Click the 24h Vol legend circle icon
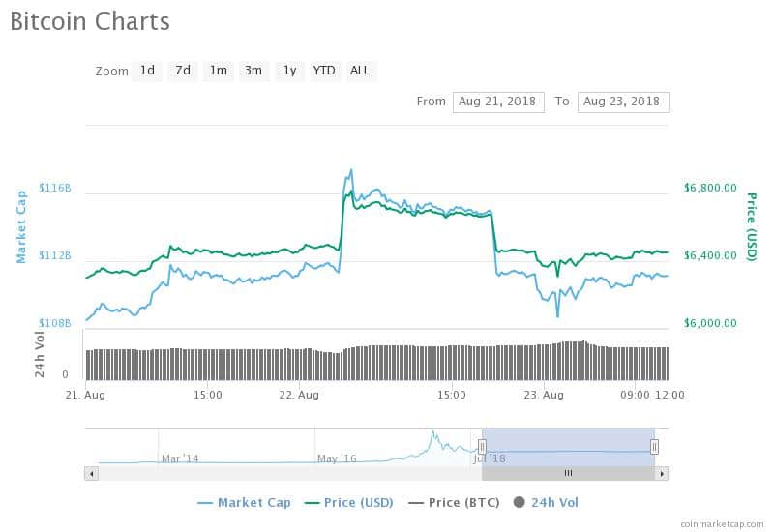The width and height of the screenshot is (774, 532). tap(520, 502)
